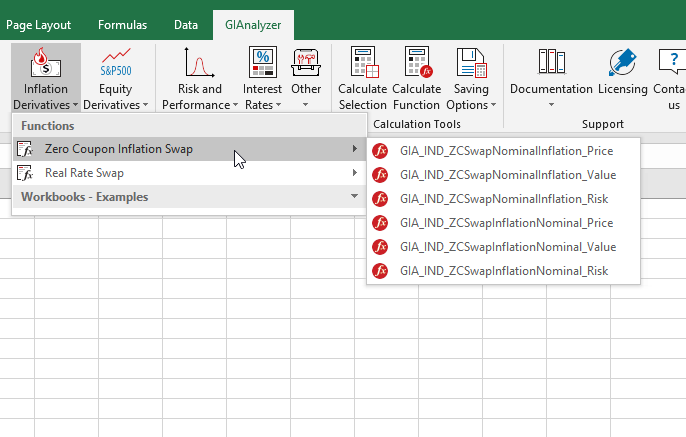
Task: Click the Calculate Selection icon
Action: pos(364,62)
